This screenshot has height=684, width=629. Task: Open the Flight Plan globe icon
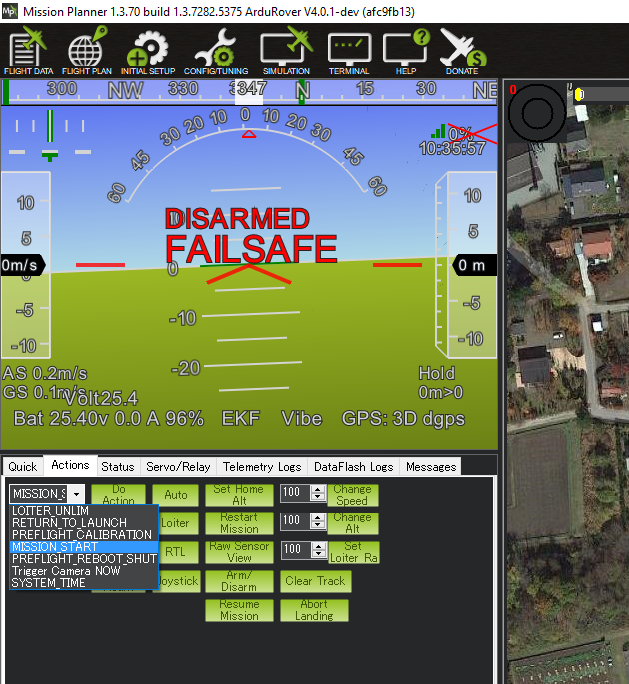click(x=85, y=52)
